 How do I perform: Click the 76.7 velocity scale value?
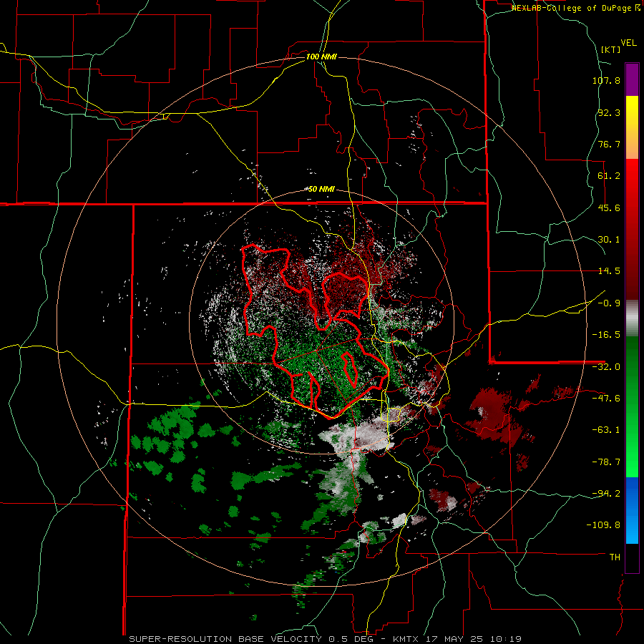[609, 144]
